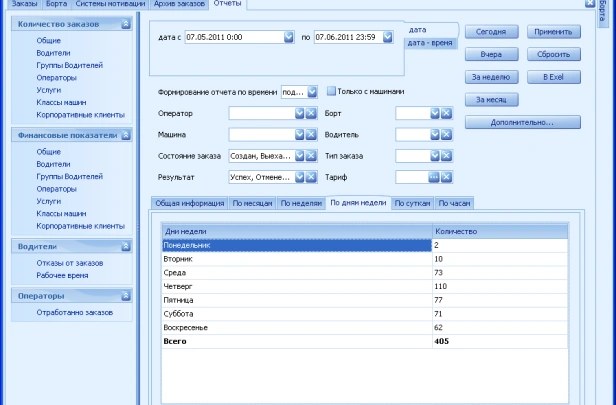This screenshot has height=405, width=616.
Task: Enable Только с машинами checkbox
Action: click(331, 92)
